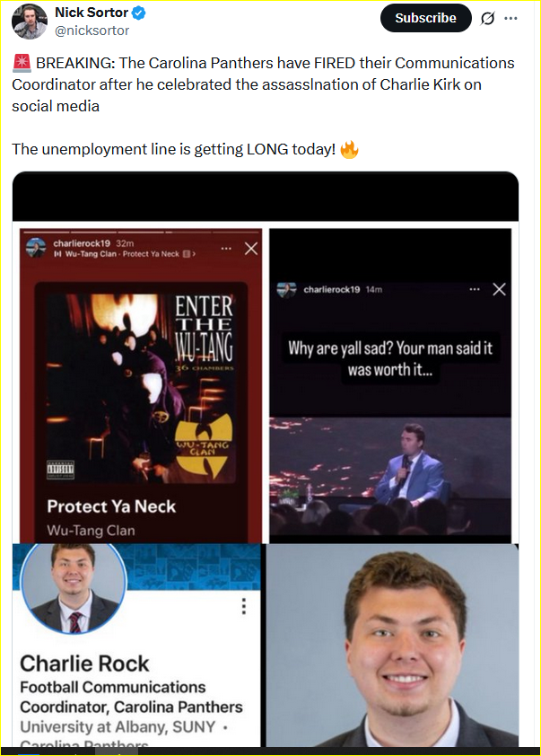Open the tweet's three-dot more menu
Screen dimensions: 541x756
[510, 18]
